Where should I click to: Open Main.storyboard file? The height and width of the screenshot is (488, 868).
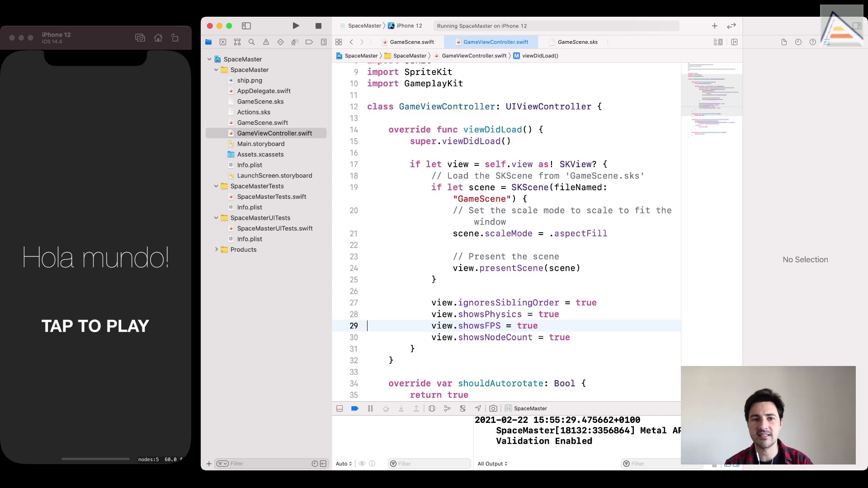point(261,144)
